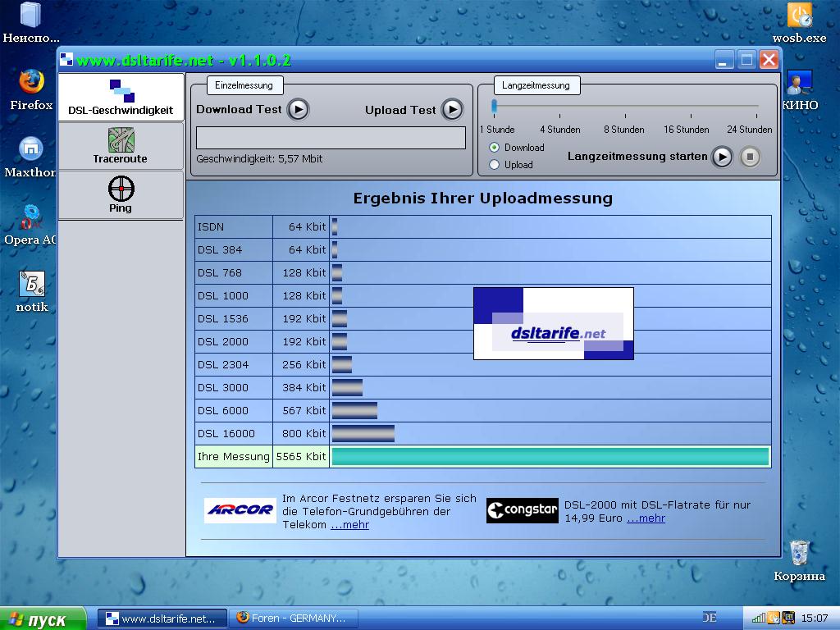840x630 pixels.
Task: Click the Langzeitmessung duration slider handle
Action: [494, 105]
